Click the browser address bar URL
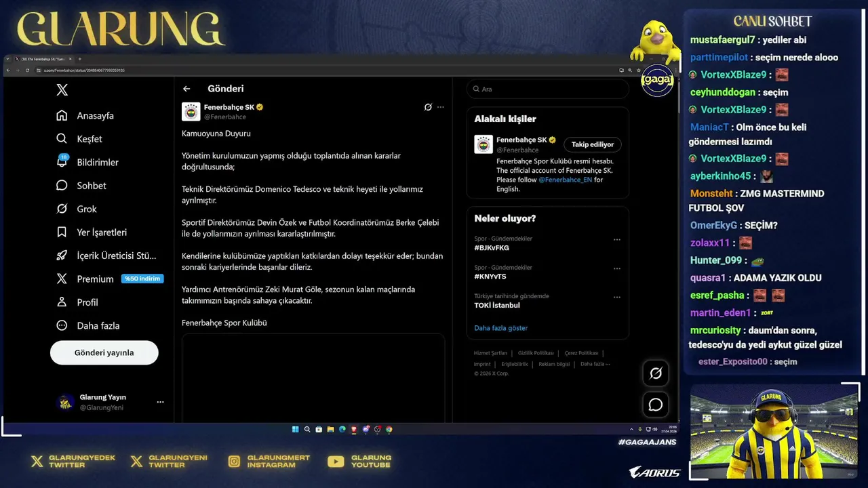The height and width of the screenshot is (488, 868). (x=84, y=70)
